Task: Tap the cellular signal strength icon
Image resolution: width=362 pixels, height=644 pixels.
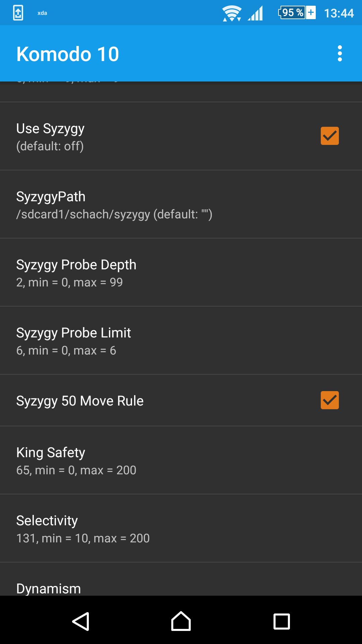Action: pos(255,13)
